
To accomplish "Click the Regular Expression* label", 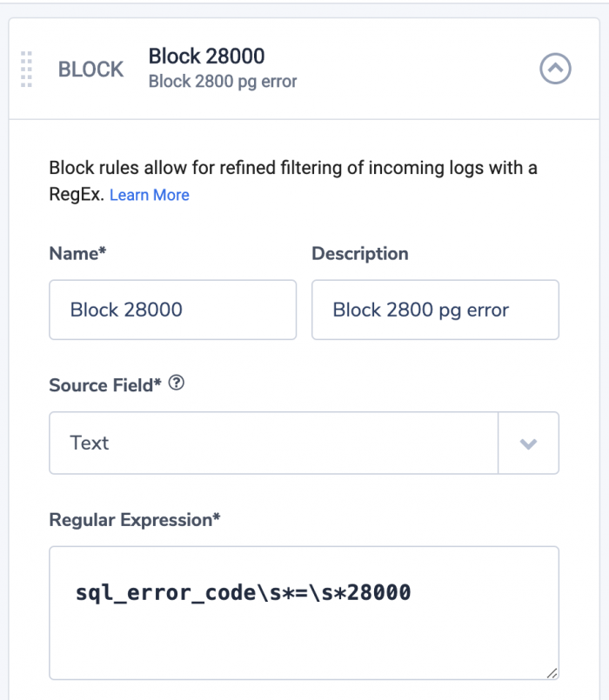I will 135,520.
